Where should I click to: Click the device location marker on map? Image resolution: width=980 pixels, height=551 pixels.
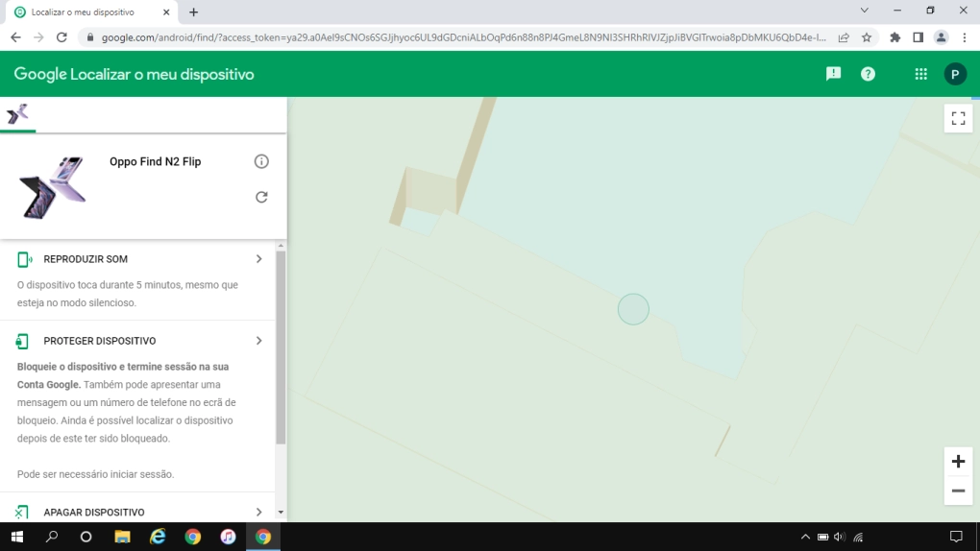(633, 309)
